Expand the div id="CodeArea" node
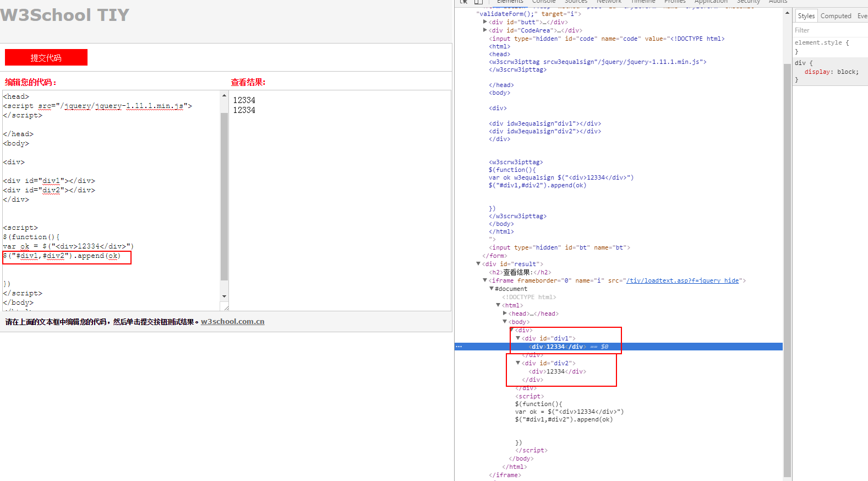The height and width of the screenshot is (481, 868). pos(485,30)
